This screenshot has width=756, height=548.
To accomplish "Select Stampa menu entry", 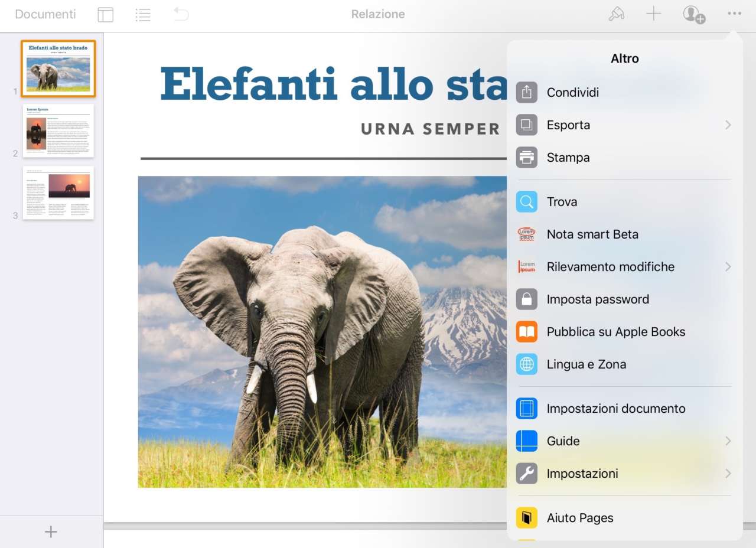I will 625,158.
